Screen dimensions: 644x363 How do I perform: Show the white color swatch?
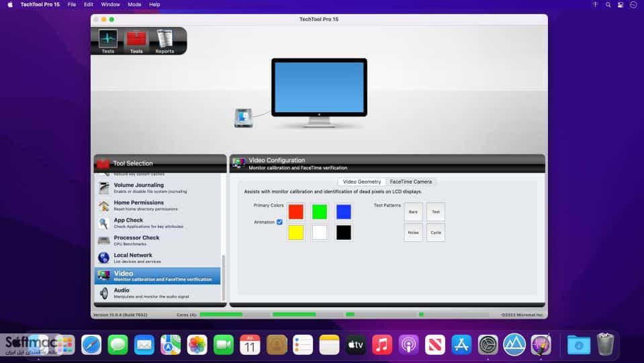(320, 233)
